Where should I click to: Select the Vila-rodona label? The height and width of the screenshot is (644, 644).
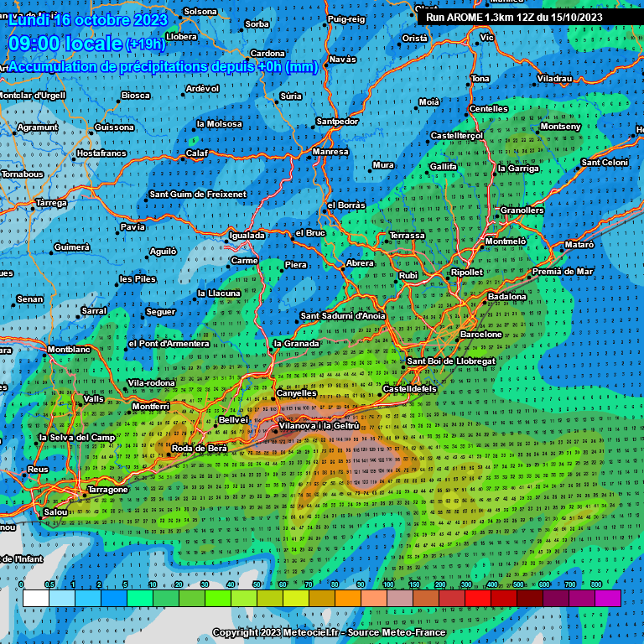(x=151, y=383)
